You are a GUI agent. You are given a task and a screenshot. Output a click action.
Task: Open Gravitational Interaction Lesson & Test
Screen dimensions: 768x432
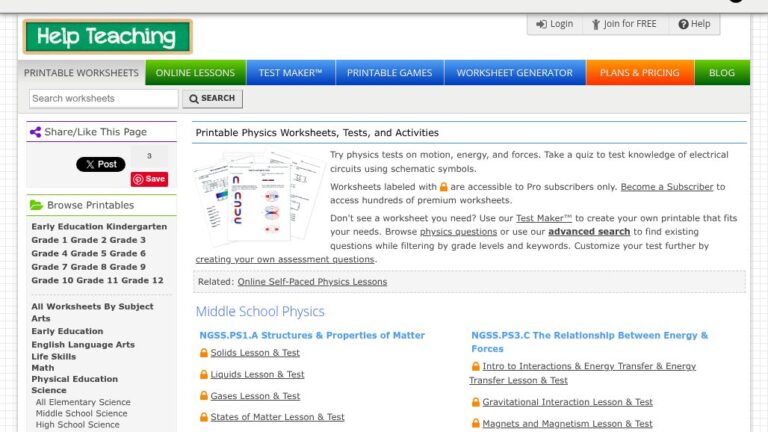567,402
